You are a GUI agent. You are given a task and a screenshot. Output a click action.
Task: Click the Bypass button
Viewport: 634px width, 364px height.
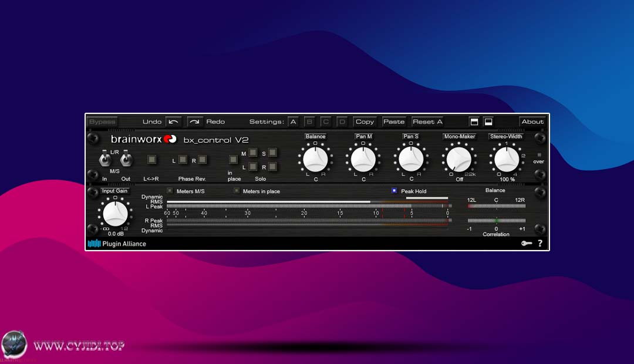coord(102,122)
